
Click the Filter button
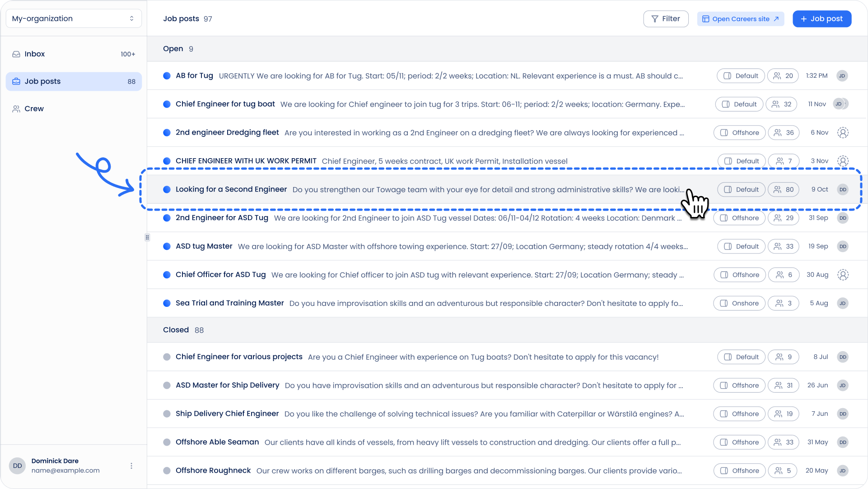click(x=666, y=19)
